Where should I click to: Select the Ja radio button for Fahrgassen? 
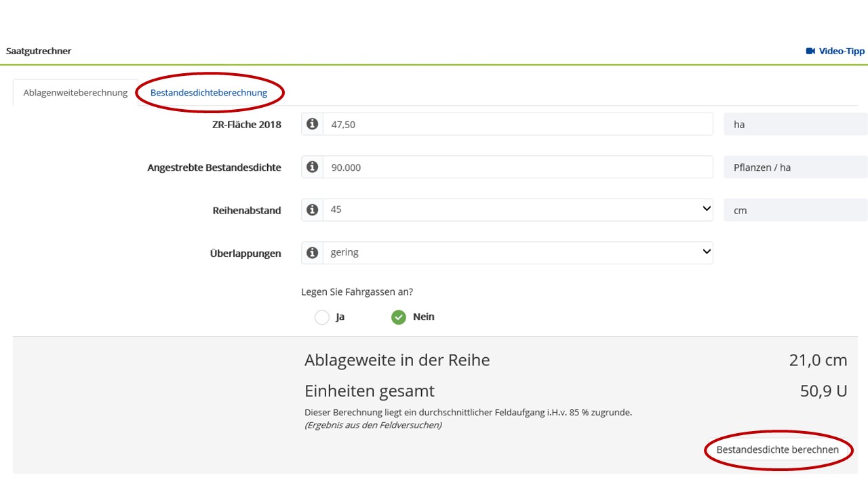click(x=322, y=317)
